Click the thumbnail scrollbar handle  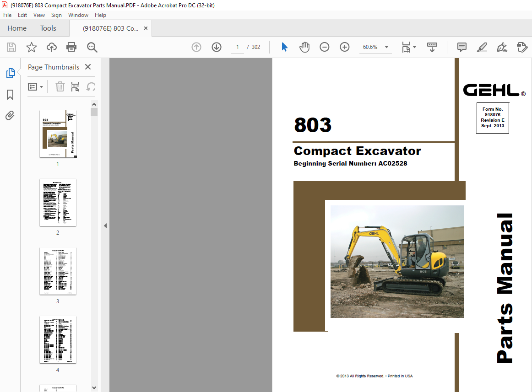(94, 112)
